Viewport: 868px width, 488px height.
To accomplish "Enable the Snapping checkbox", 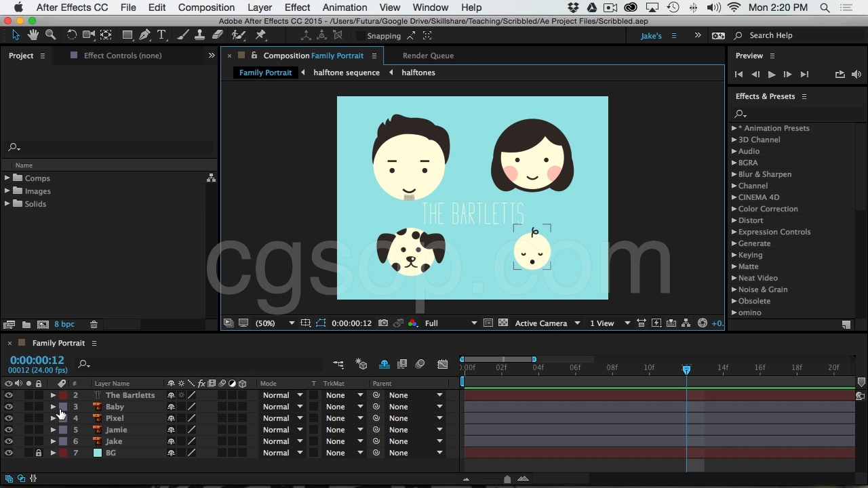I will coord(360,36).
